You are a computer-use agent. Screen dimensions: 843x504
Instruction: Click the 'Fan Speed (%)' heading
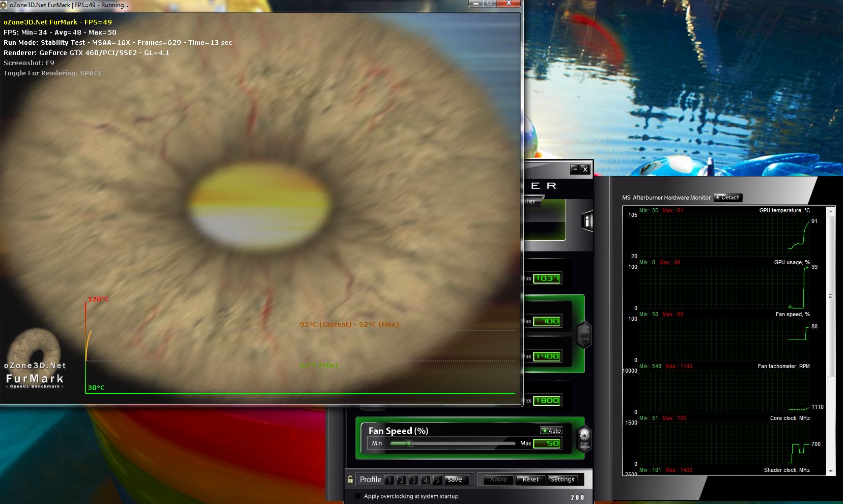399,431
